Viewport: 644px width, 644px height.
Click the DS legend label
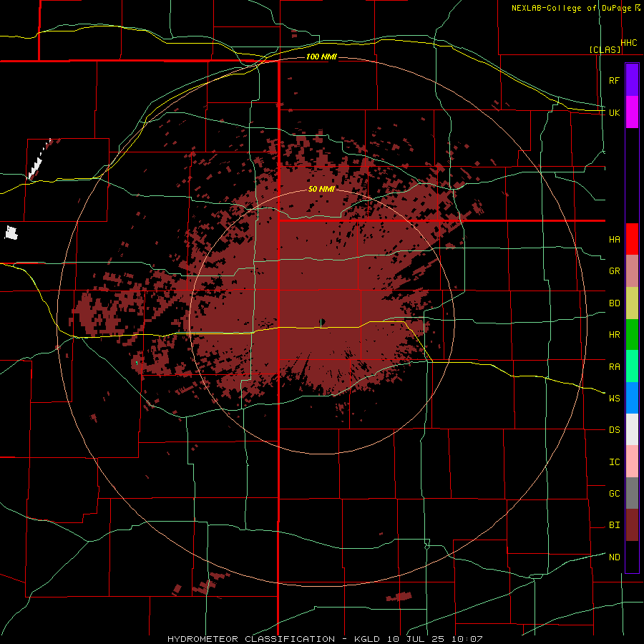(x=614, y=430)
